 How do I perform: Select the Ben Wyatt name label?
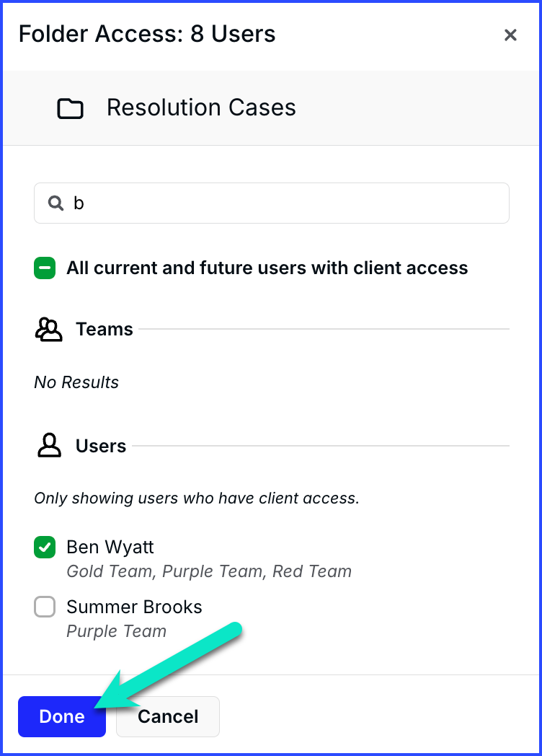point(110,548)
